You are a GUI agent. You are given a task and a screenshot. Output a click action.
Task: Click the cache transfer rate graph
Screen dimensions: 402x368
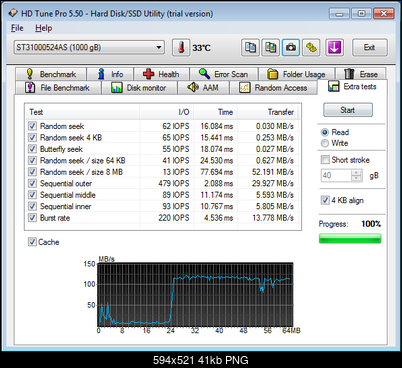[195, 295]
